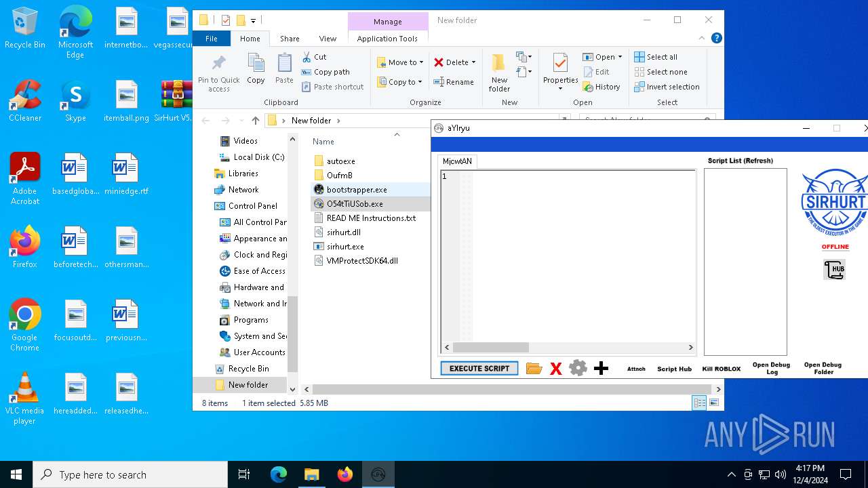Click Paste shortcut in ribbon
The height and width of the screenshot is (488, 868).
[x=333, y=87]
